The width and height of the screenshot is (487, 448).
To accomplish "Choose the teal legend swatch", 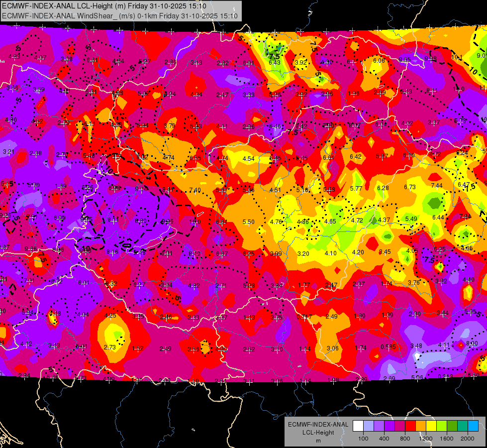I will pos(463,426).
